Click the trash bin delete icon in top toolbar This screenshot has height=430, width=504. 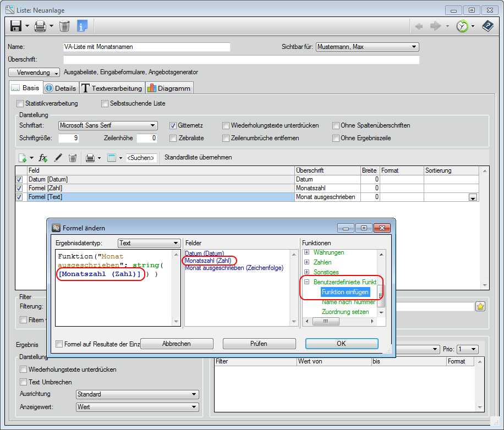tap(64, 26)
